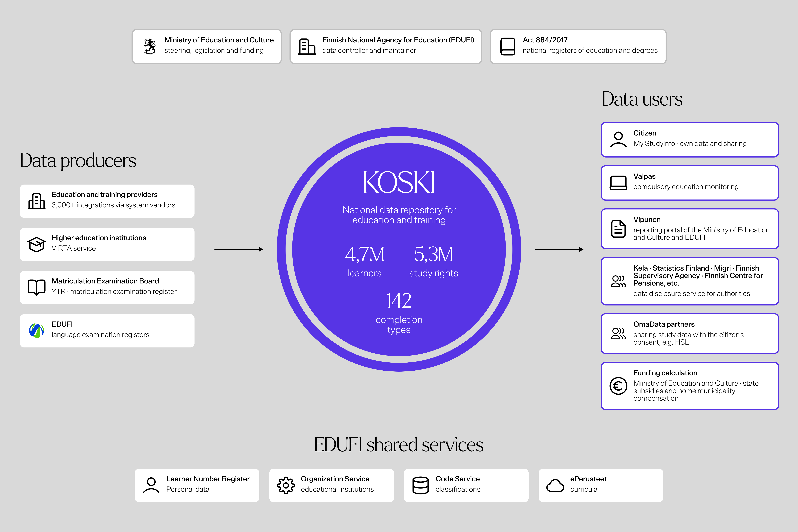Click the "classifications" text
Screen dimensions: 798x532
458,489
